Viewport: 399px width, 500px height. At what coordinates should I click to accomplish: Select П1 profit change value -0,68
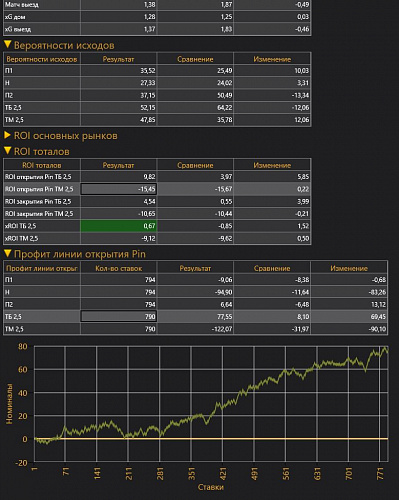tap(349, 280)
